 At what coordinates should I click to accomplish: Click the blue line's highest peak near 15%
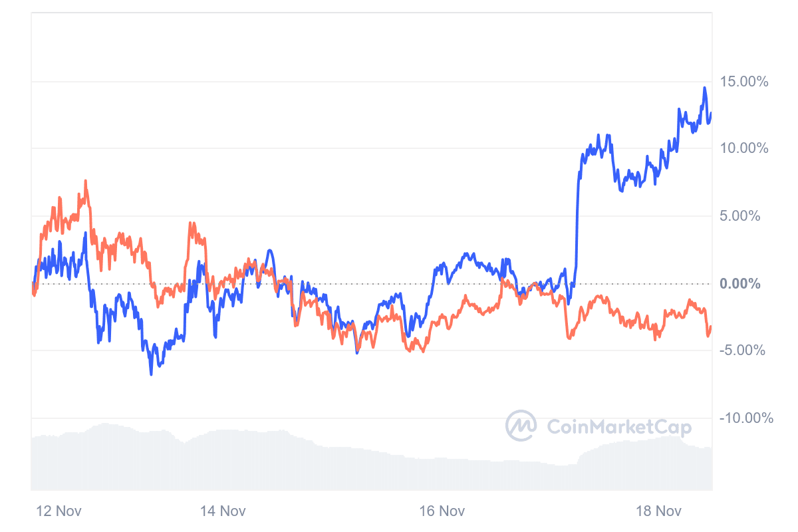pos(704,88)
